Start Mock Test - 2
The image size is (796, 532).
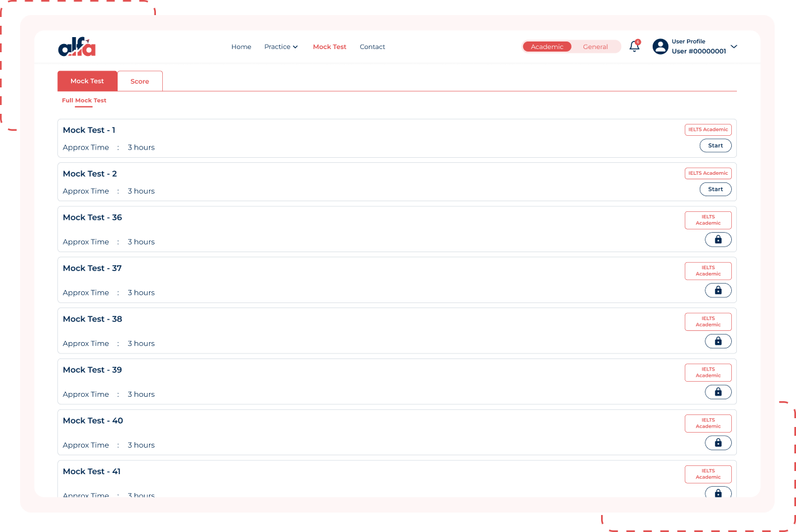tap(716, 189)
